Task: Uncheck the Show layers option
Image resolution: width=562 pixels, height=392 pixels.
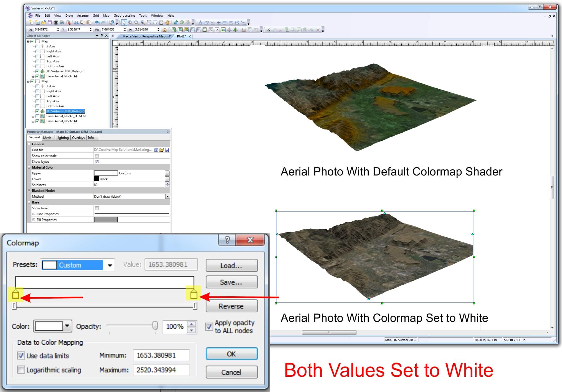Action: tap(97, 161)
